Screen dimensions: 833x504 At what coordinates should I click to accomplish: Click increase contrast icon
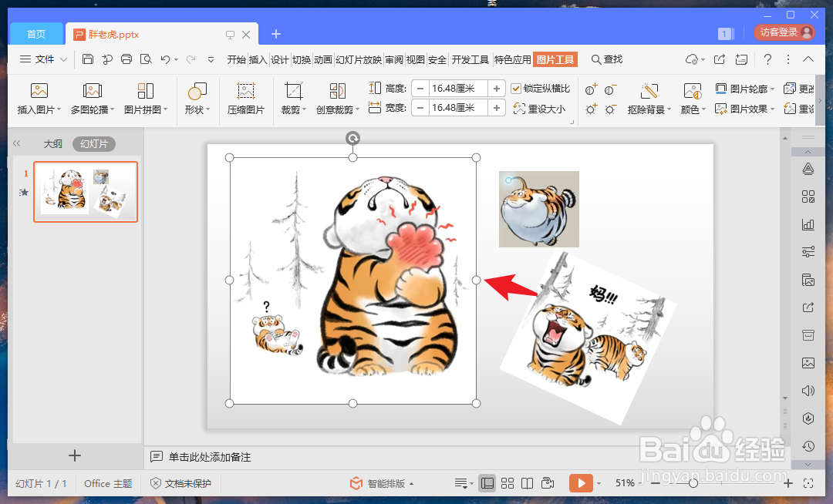tap(591, 89)
